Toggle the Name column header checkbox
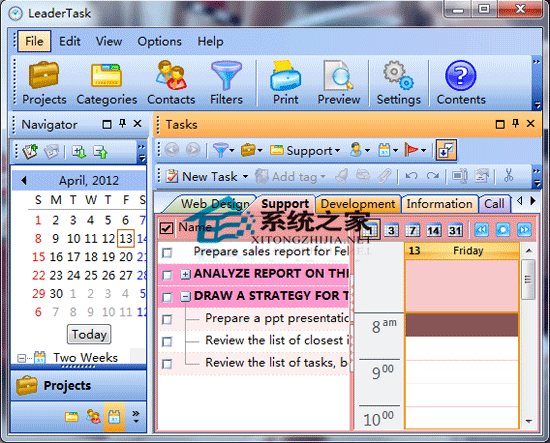Image resolution: width=550 pixels, height=443 pixels. point(166,228)
